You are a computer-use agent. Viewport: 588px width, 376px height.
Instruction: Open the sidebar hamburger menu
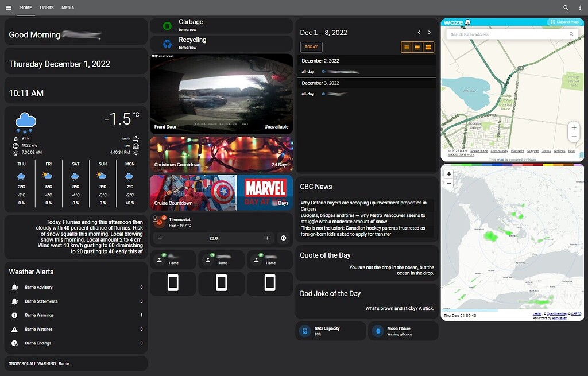pyautogui.click(x=9, y=7)
